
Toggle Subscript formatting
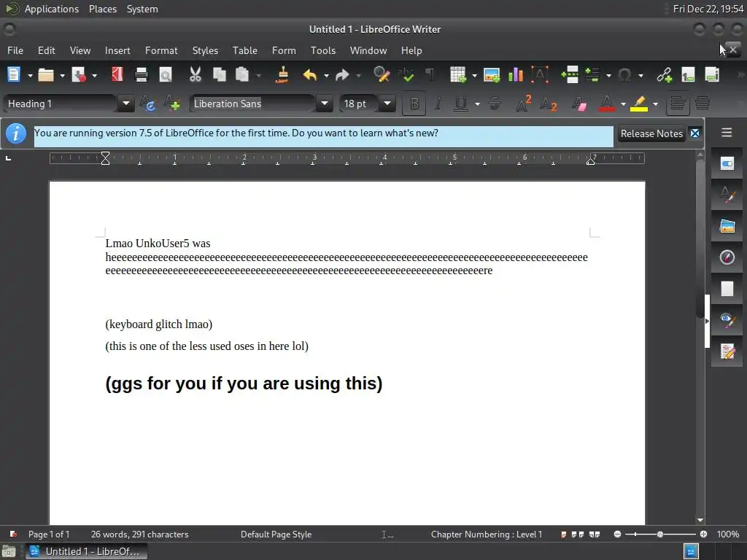(x=549, y=104)
